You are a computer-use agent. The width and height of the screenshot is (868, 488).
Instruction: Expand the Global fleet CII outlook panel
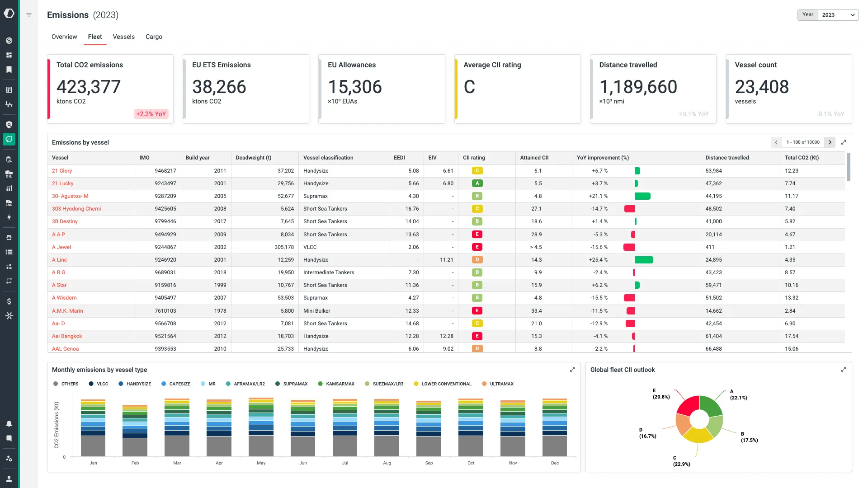(x=844, y=370)
